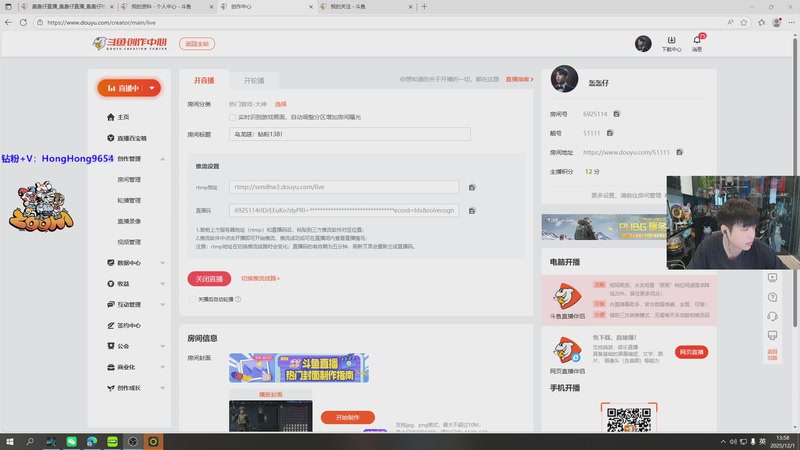Click the 开始制作 cover button
The height and width of the screenshot is (450, 800).
[347, 417]
